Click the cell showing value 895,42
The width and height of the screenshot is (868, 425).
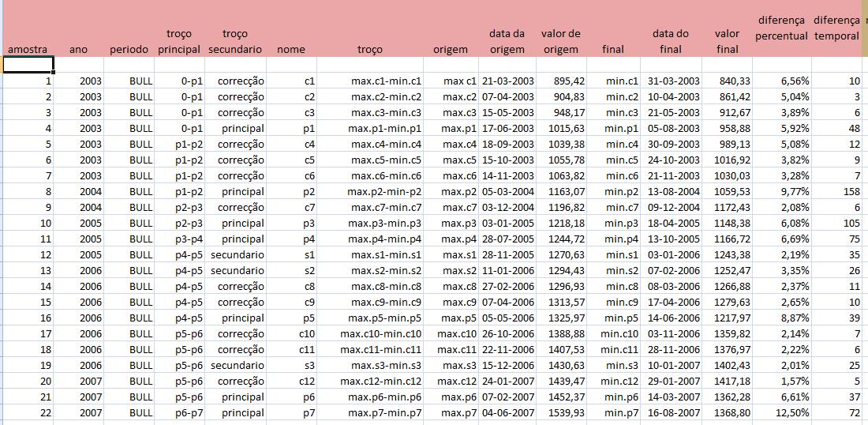pyautogui.click(x=561, y=81)
